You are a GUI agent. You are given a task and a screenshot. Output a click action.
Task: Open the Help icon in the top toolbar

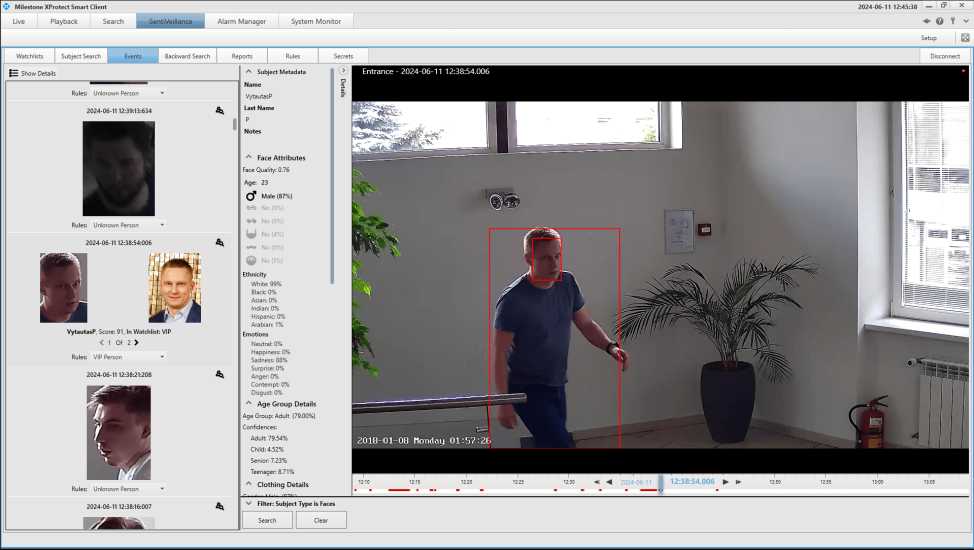click(939, 21)
